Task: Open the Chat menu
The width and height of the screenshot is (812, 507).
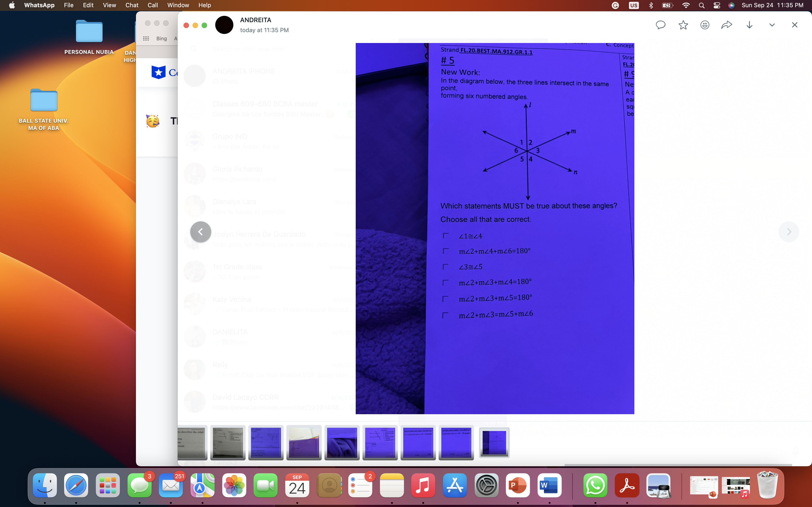Action: 132,5
